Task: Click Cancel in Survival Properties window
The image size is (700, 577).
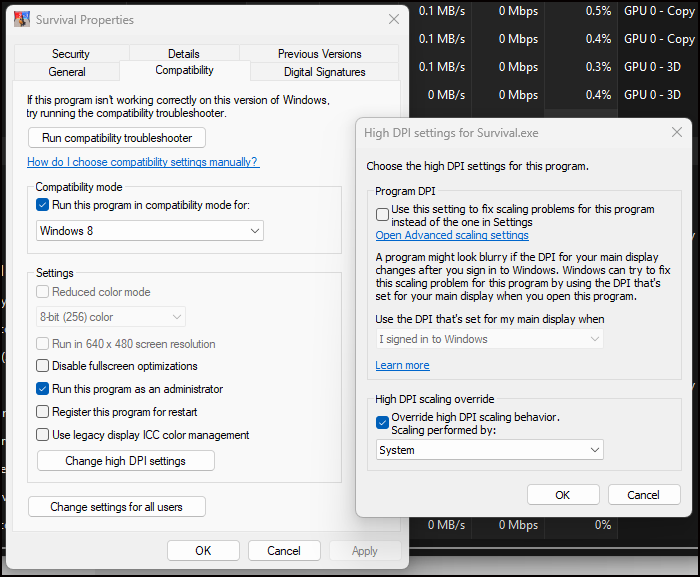Action: pyautogui.click(x=284, y=551)
